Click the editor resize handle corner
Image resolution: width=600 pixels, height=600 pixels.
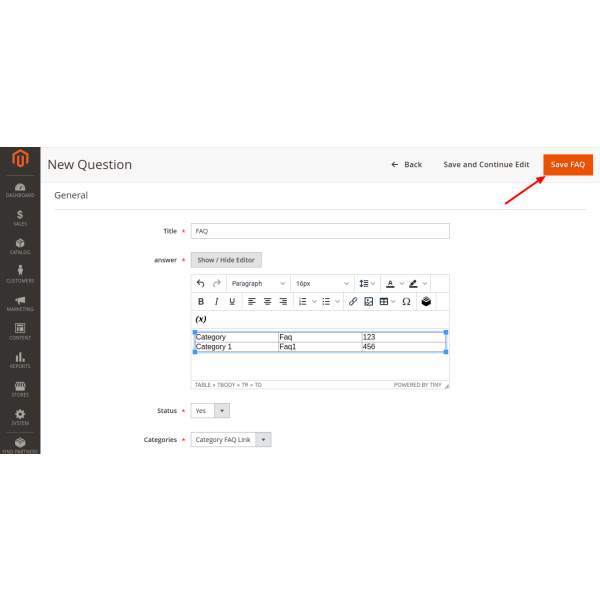click(x=447, y=386)
